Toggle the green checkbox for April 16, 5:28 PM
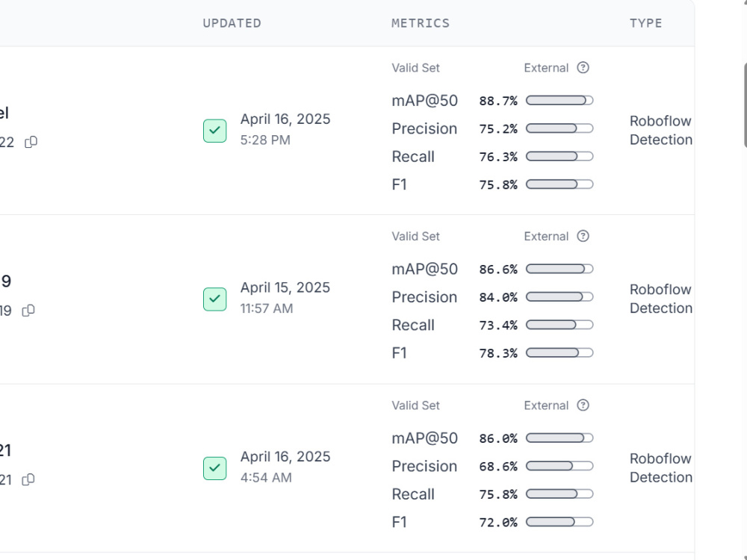The width and height of the screenshot is (747, 560). pos(215,131)
